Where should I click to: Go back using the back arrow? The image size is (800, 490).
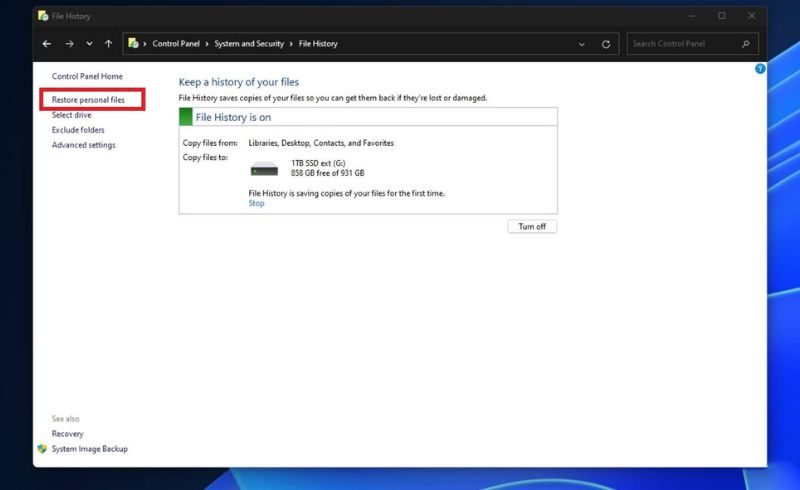[46, 44]
